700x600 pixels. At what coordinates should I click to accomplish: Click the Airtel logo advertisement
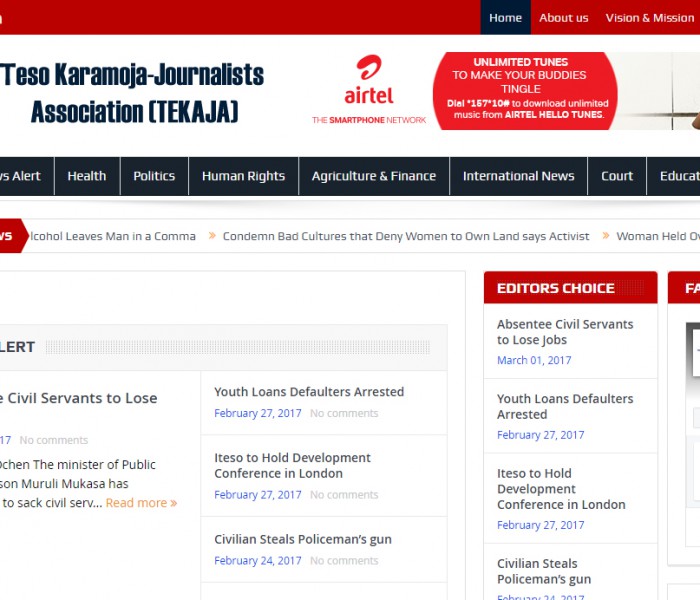(369, 89)
